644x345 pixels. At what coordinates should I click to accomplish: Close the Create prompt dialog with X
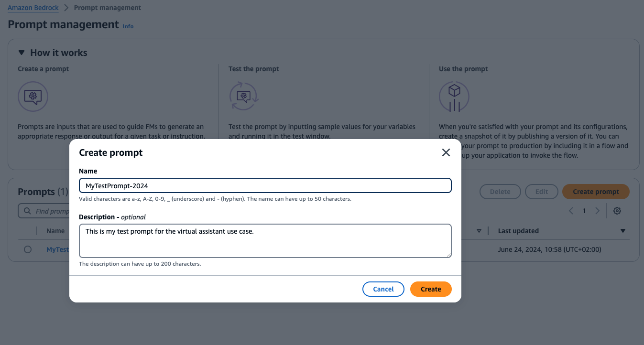(x=446, y=152)
